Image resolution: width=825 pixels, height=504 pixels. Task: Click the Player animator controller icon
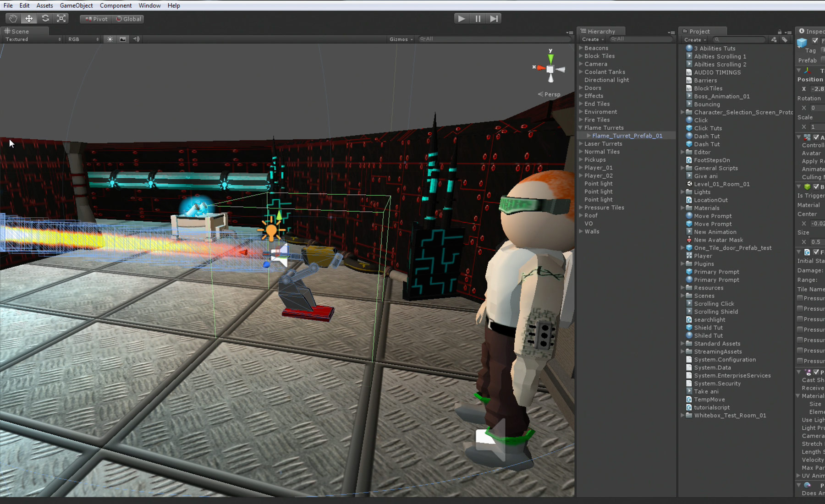click(689, 256)
